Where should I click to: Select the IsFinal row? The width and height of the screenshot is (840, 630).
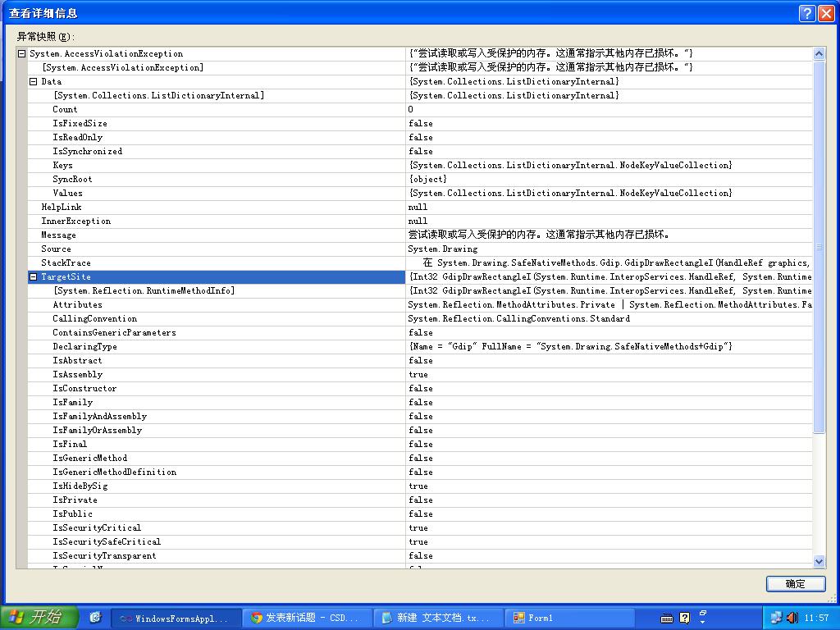click(420, 444)
